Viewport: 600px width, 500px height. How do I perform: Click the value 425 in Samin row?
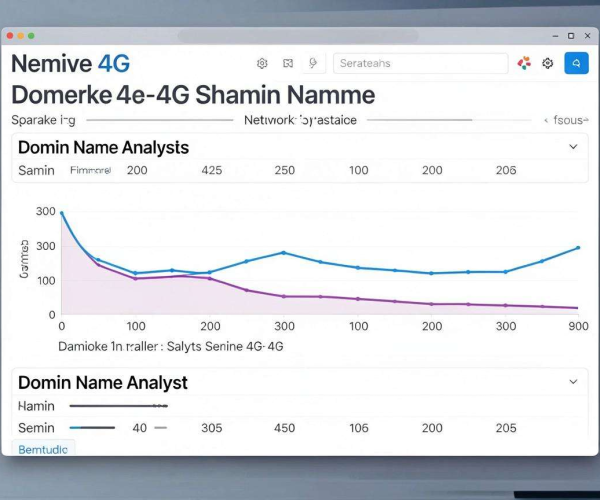tap(212, 170)
